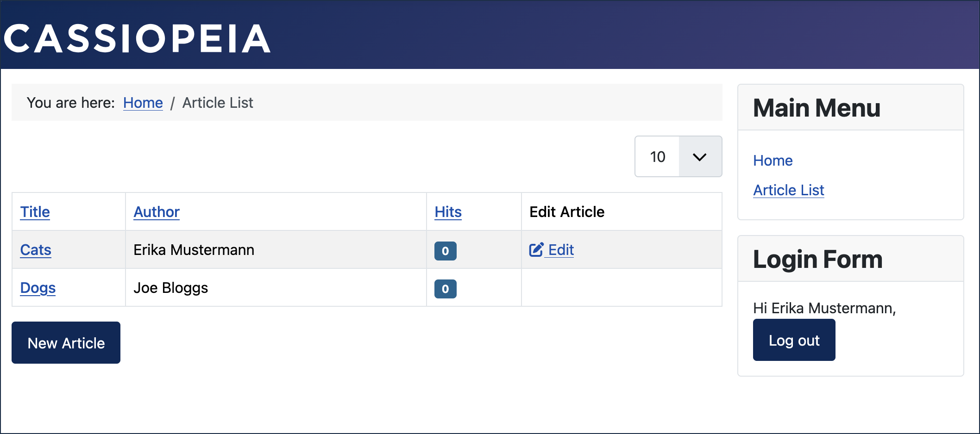Click the pencil edit icon in Cats row
Screen dimensions: 980x434
coord(536,250)
